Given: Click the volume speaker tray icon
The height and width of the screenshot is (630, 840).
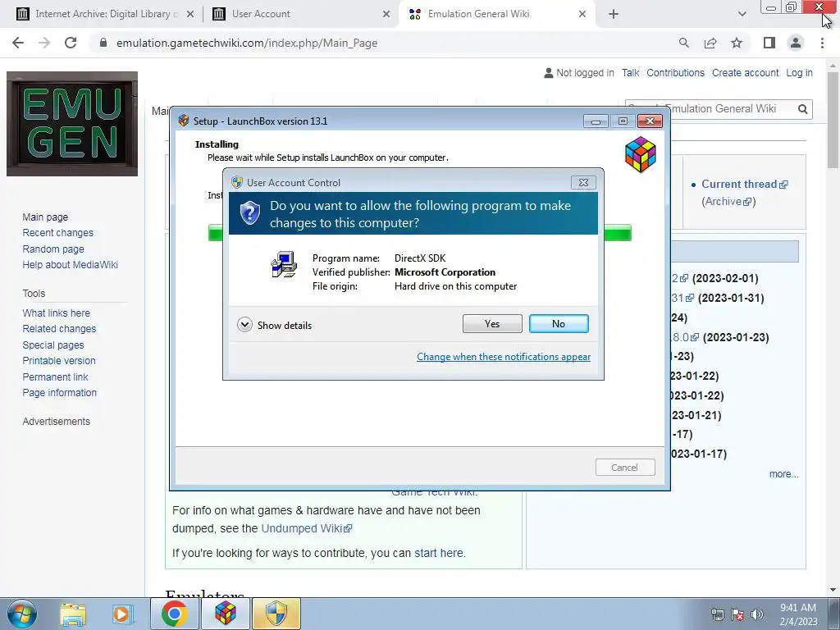Looking at the screenshot, I should click(757, 614).
